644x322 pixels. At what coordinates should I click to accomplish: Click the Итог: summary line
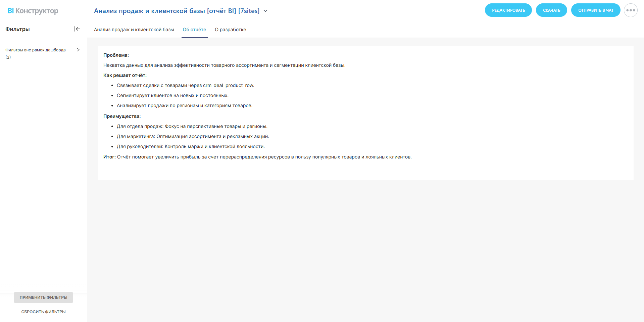click(257, 157)
